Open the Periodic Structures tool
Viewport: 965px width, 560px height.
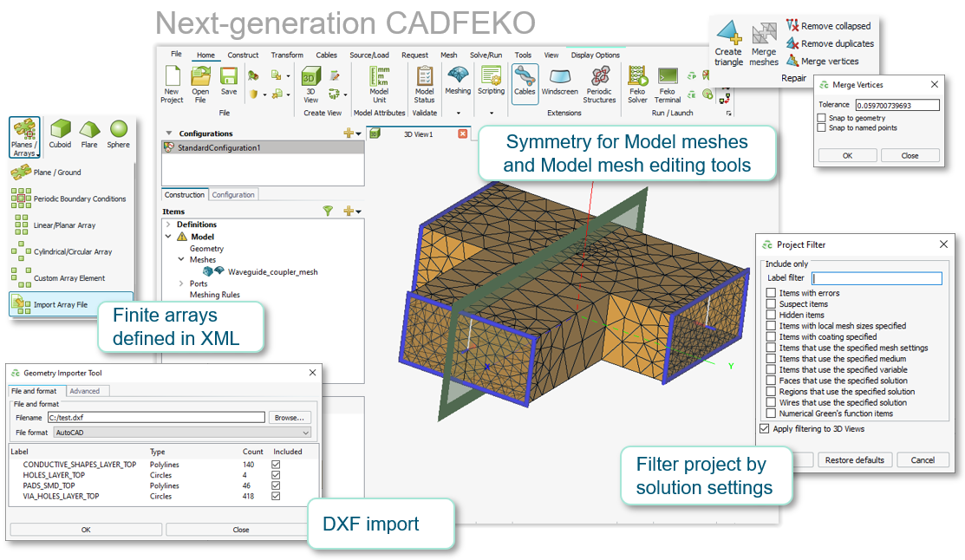[599, 83]
